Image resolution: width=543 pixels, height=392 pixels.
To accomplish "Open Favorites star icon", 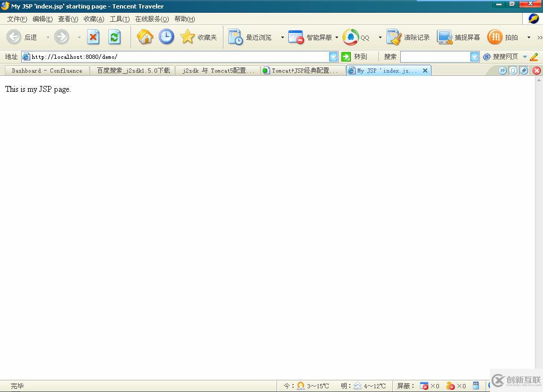I will click(x=188, y=37).
